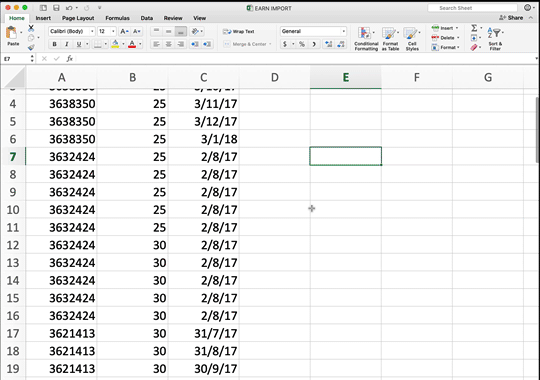Click Decrease Decimal icon
The height and width of the screenshot is (380, 540).
(341, 44)
